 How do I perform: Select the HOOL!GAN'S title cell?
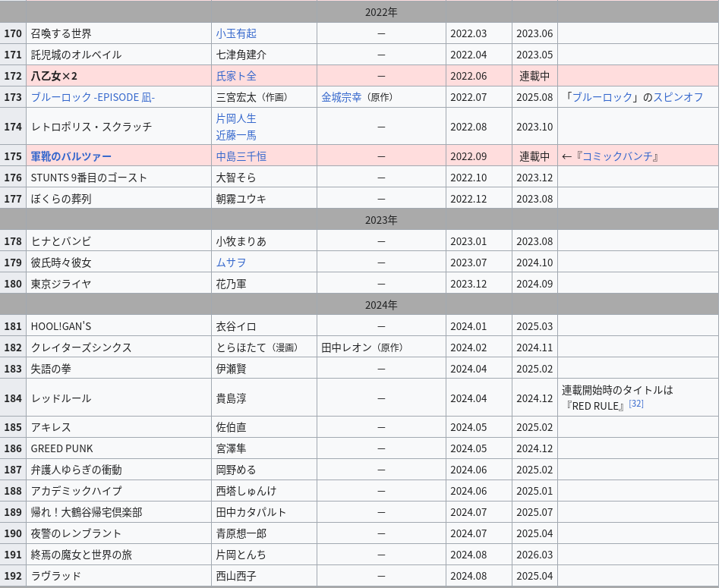pos(118,326)
